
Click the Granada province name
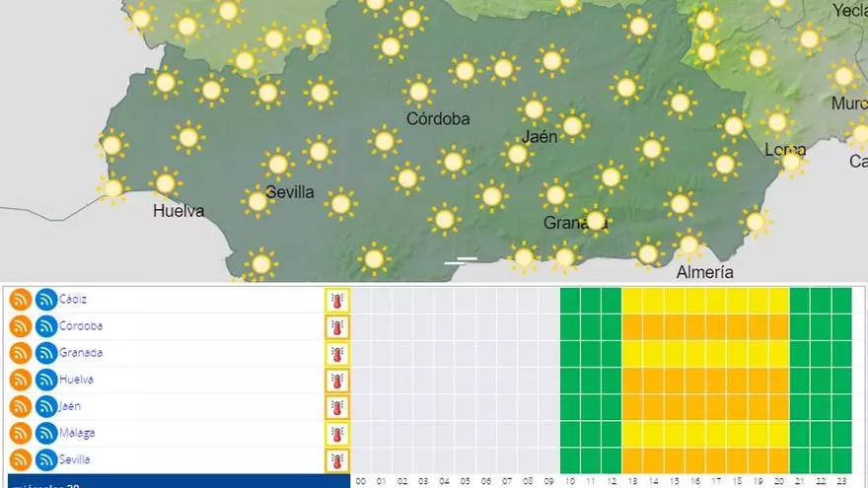click(80, 352)
